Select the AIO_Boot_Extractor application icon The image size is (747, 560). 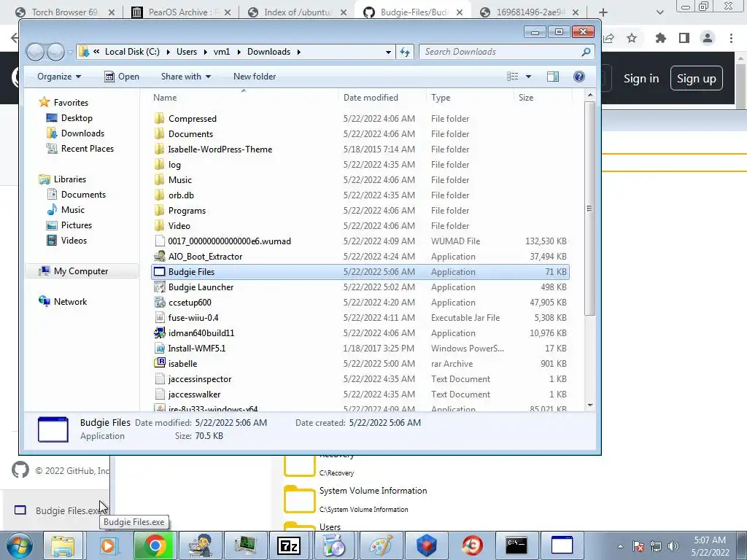[160, 257]
